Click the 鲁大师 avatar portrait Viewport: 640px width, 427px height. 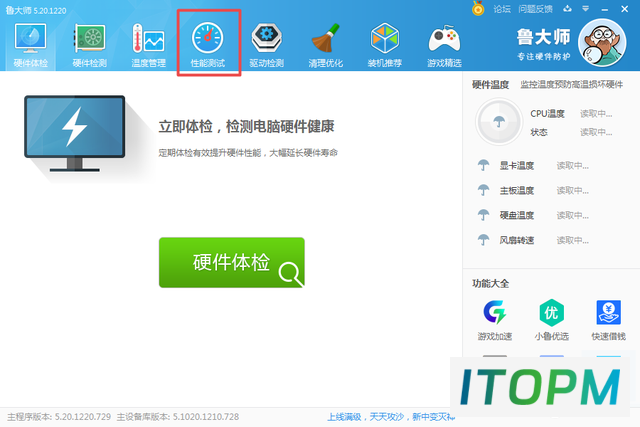[x=602, y=43]
